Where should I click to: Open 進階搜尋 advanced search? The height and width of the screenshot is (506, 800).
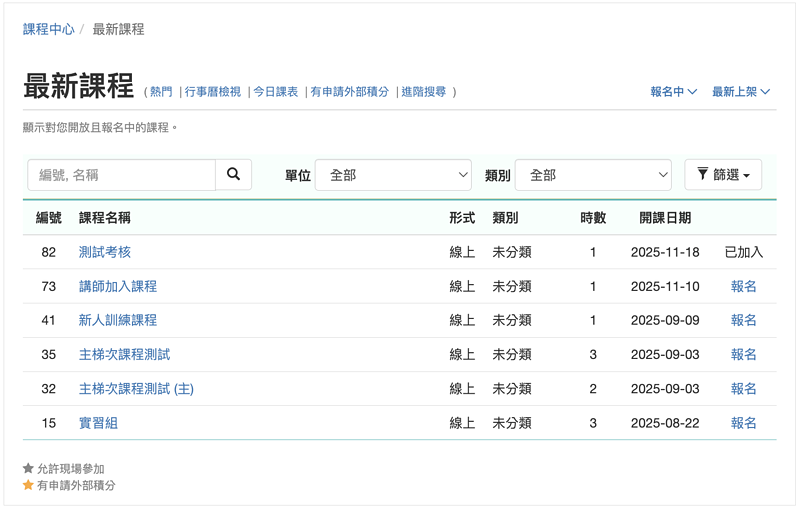coord(423,92)
